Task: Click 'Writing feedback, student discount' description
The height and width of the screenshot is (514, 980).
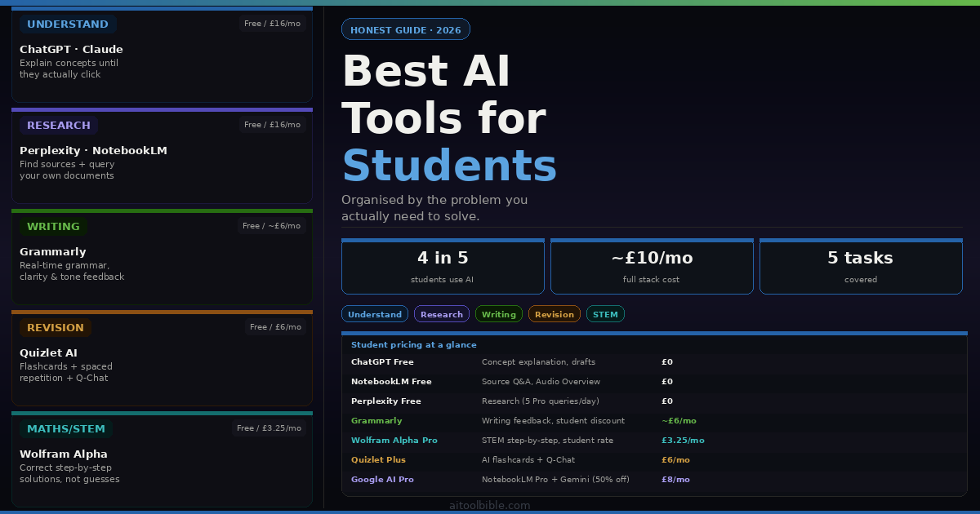Action: 553,421
